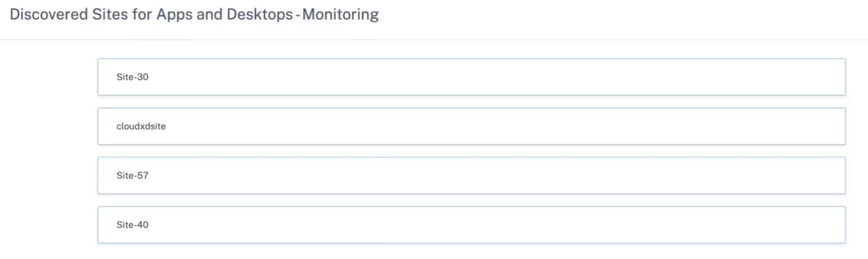The image size is (868, 259).
Task: Open the Site-57 card
Action: (x=471, y=176)
